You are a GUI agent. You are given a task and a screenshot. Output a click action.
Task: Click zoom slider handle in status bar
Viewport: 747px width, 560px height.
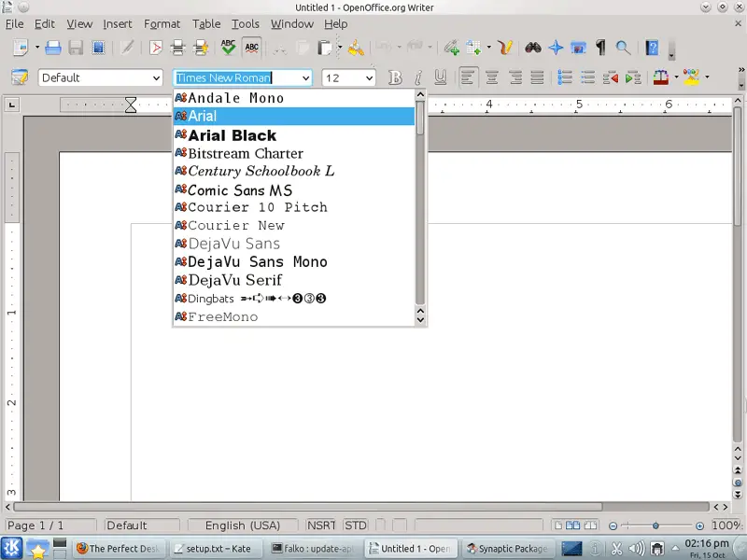click(x=655, y=525)
